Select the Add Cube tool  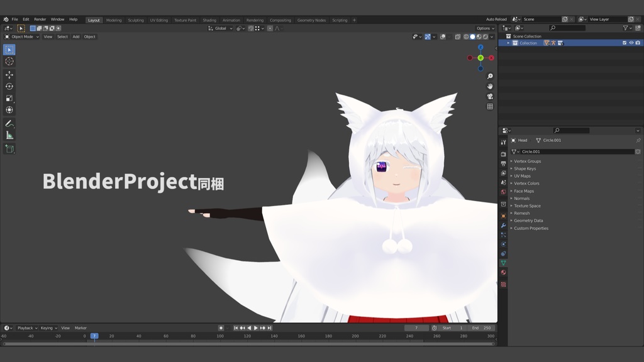pyautogui.click(x=9, y=149)
